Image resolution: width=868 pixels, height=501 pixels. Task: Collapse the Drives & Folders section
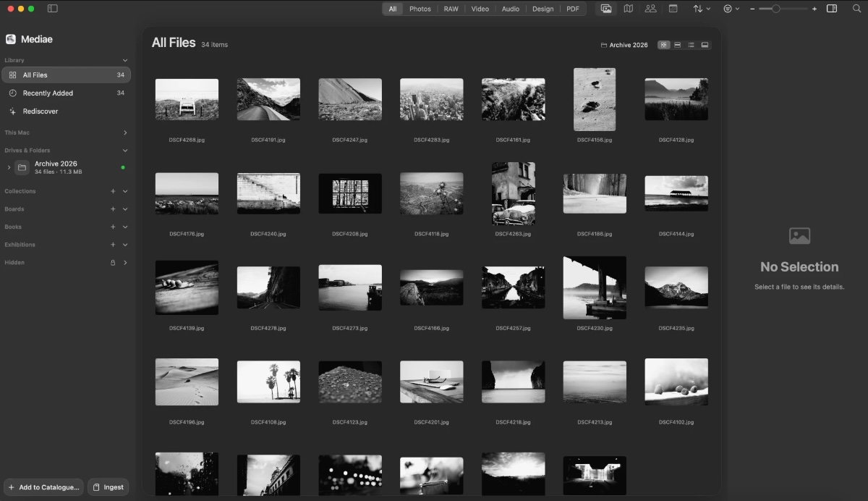[125, 151]
